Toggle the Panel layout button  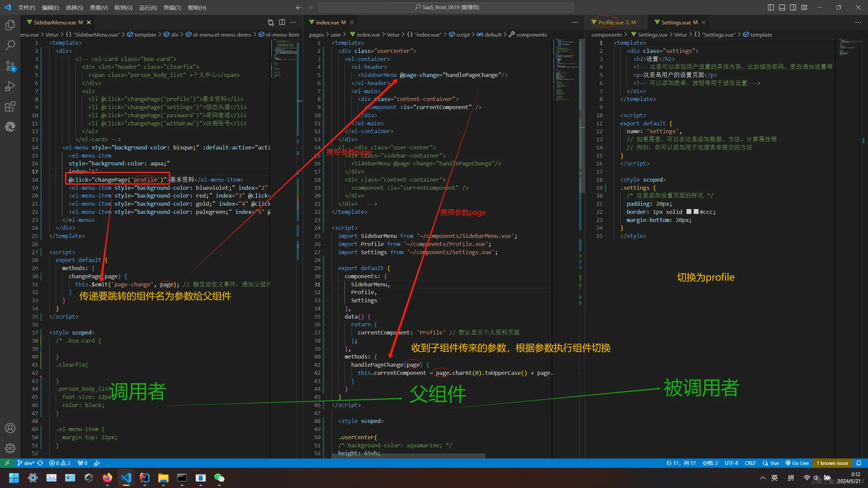click(782, 7)
